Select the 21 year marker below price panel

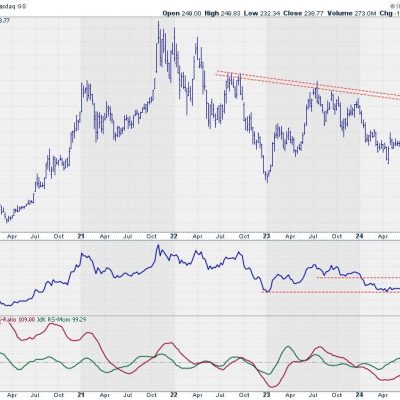(81, 236)
